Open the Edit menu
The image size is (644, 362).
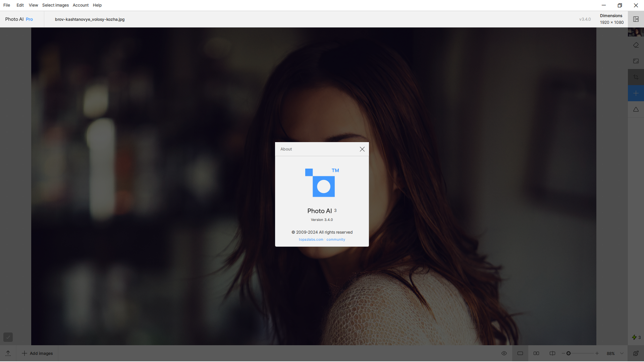coord(20,5)
